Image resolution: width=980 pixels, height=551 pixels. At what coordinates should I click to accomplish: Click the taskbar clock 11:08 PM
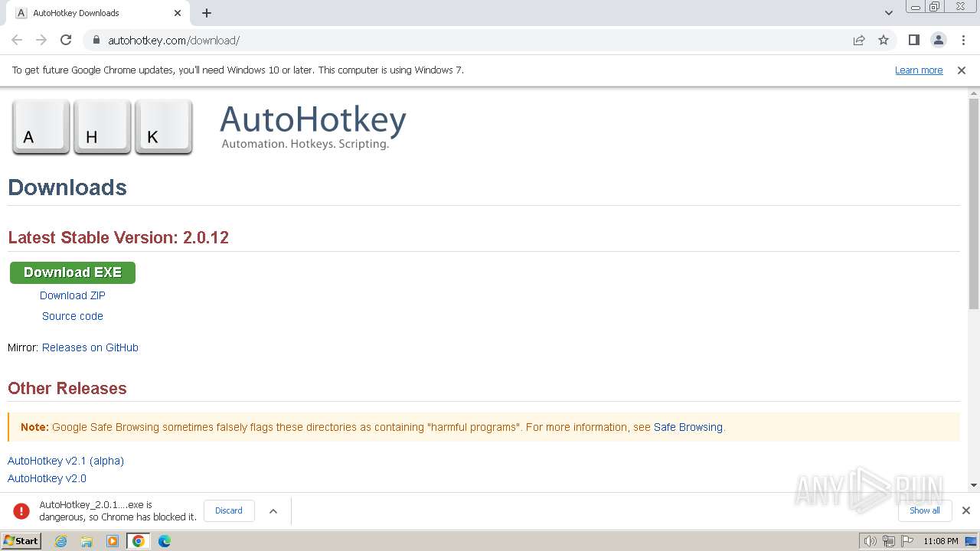[941, 541]
